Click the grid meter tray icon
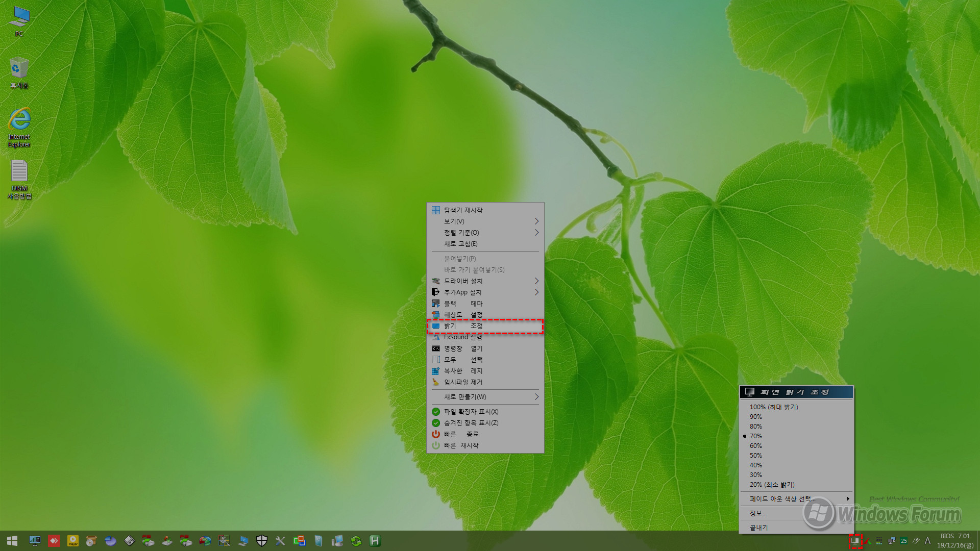 879,541
